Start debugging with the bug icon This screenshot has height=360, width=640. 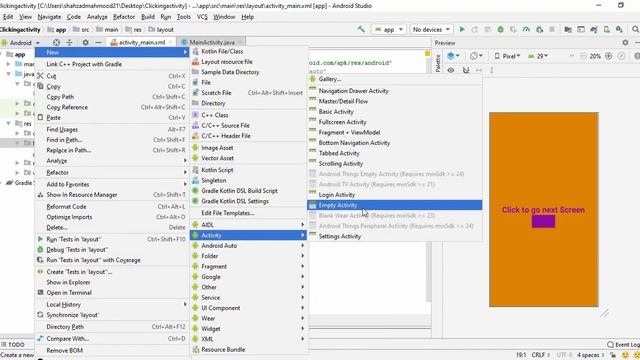500,29
